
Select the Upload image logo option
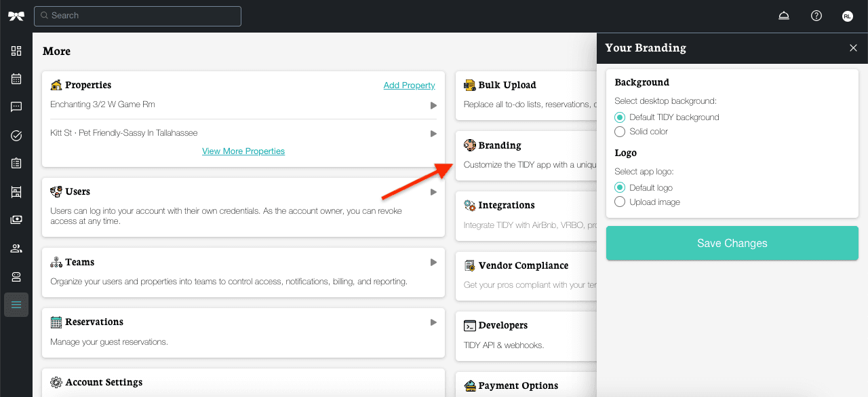[620, 202]
